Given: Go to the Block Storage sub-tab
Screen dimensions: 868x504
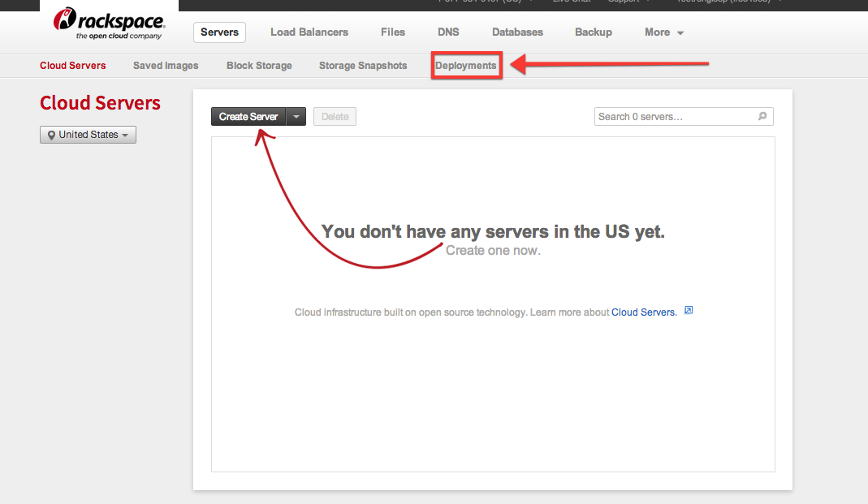Looking at the screenshot, I should 259,65.
